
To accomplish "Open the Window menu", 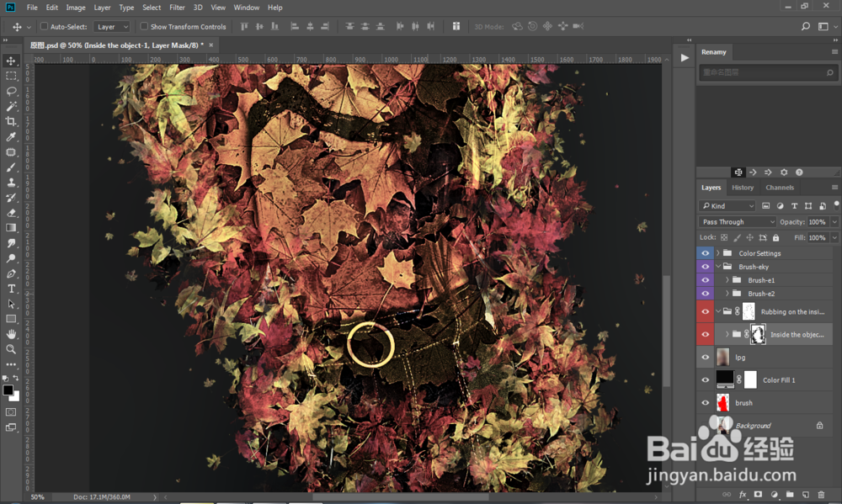I will 247,8.
